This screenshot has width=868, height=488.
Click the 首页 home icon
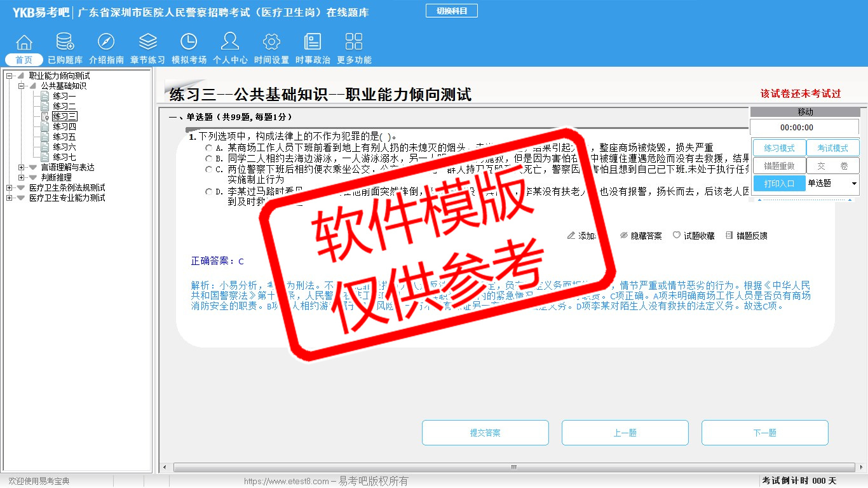click(24, 43)
